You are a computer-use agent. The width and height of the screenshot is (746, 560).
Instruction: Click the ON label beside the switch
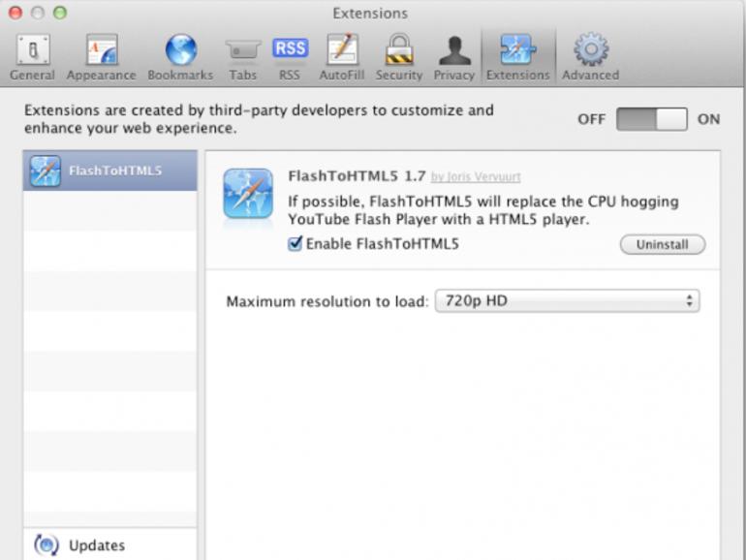point(708,119)
